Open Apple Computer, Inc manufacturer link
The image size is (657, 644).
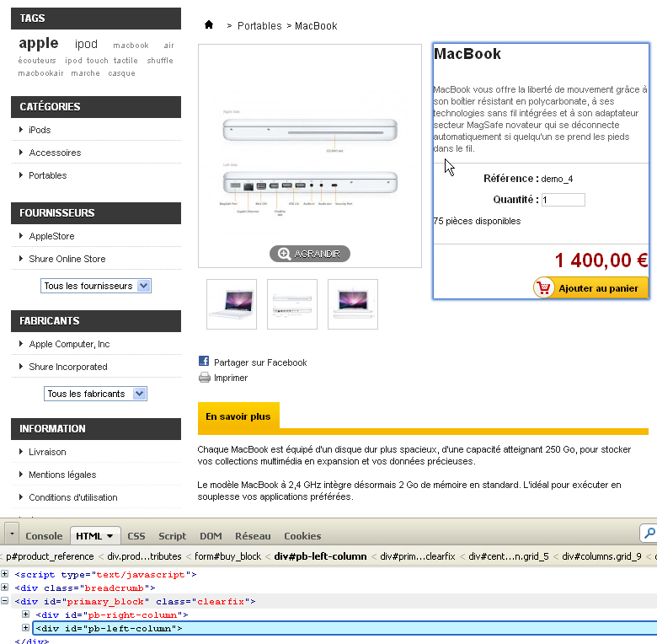pyautogui.click(x=69, y=344)
